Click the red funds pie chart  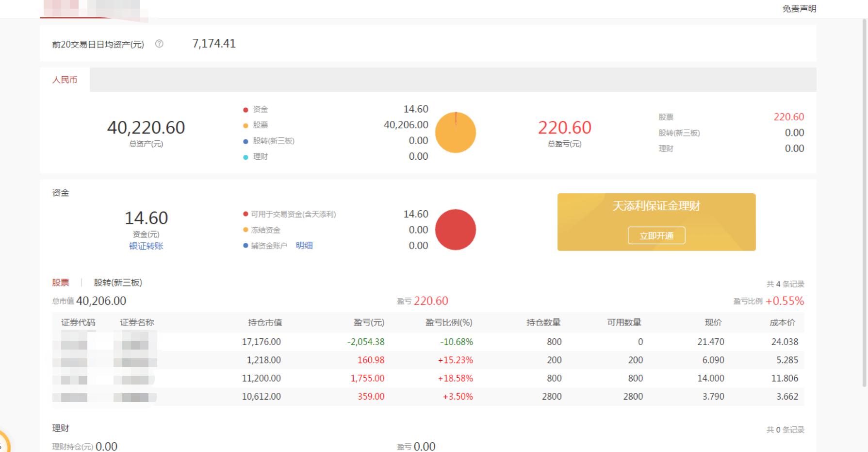(x=455, y=230)
